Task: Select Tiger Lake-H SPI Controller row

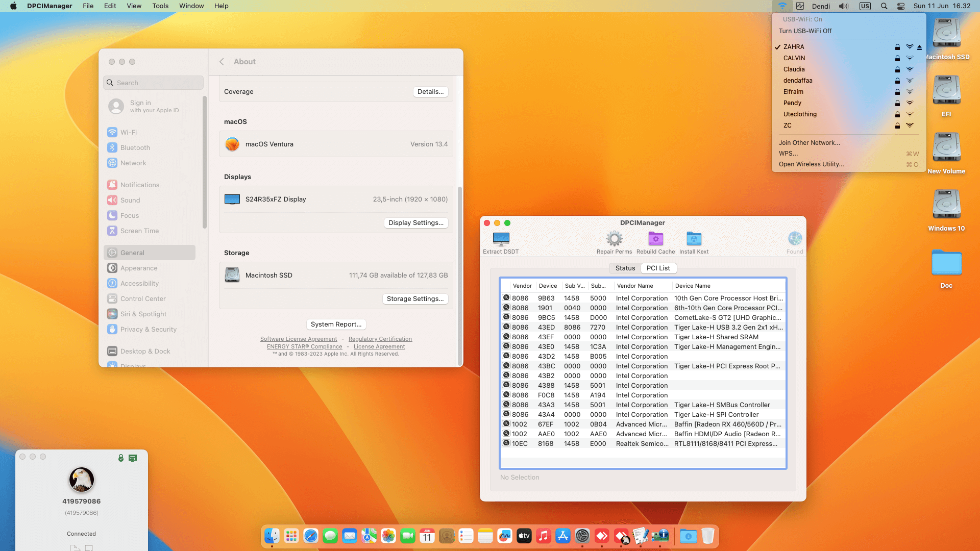Action: [x=643, y=415]
